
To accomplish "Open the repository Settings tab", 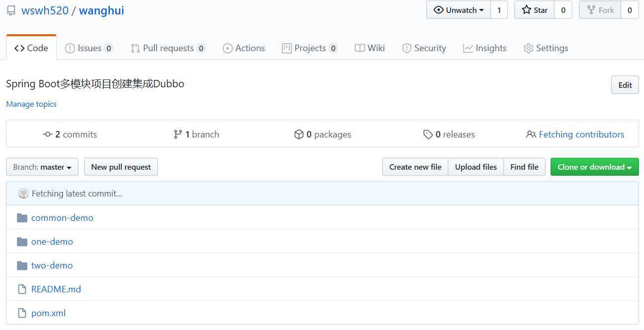I will (546, 48).
